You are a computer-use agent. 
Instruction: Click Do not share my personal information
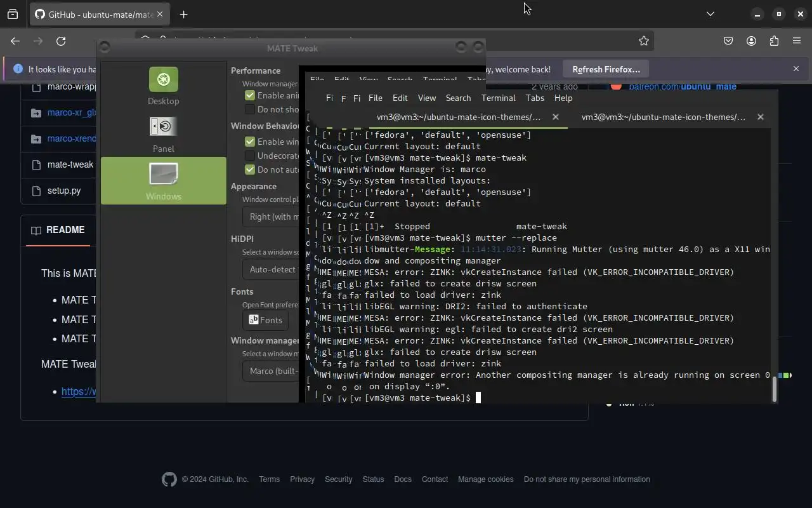[x=587, y=479]
